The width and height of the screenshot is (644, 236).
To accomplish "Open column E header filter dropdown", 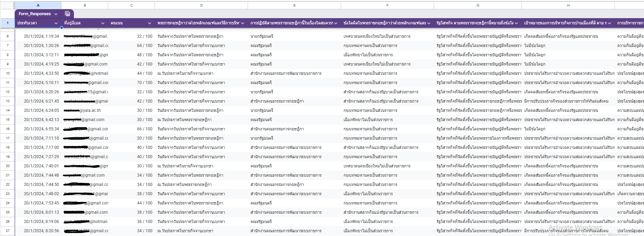I will [336, 23].
